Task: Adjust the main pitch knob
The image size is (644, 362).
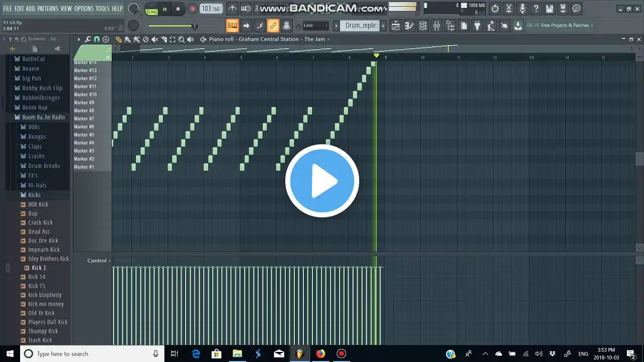Action: click(x=133, y=26)
